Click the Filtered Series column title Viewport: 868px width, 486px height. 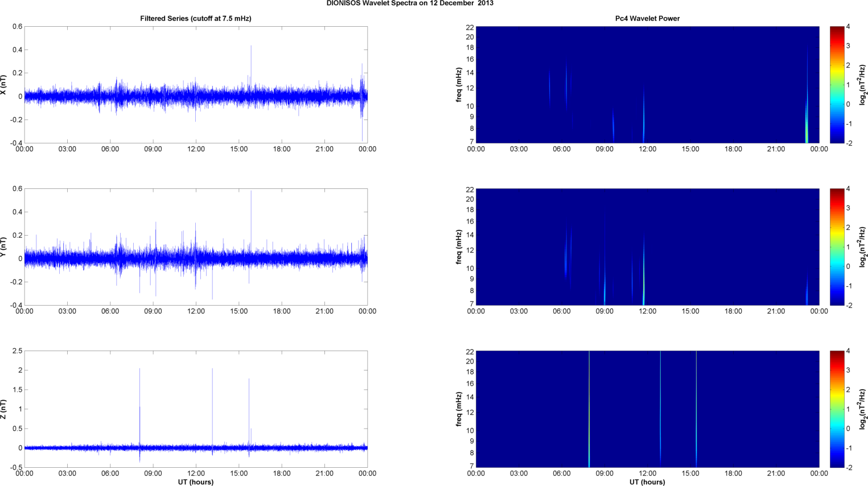[x=195, y=19]
